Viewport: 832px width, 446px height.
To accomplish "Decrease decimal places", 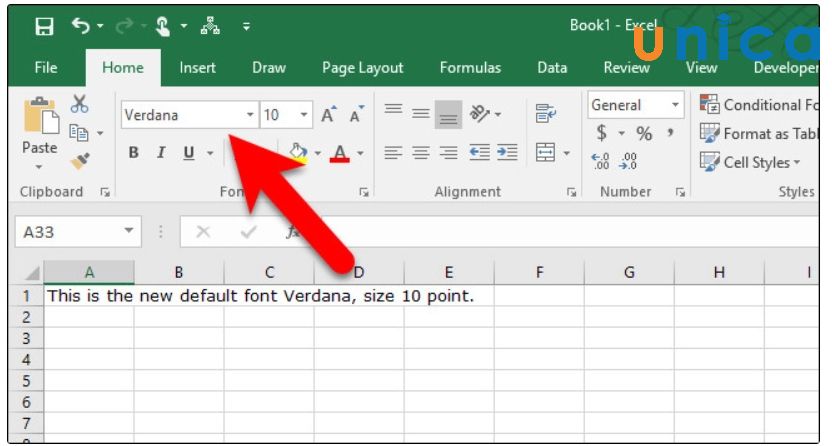I will pyautogui.click(x=628, y=161).
